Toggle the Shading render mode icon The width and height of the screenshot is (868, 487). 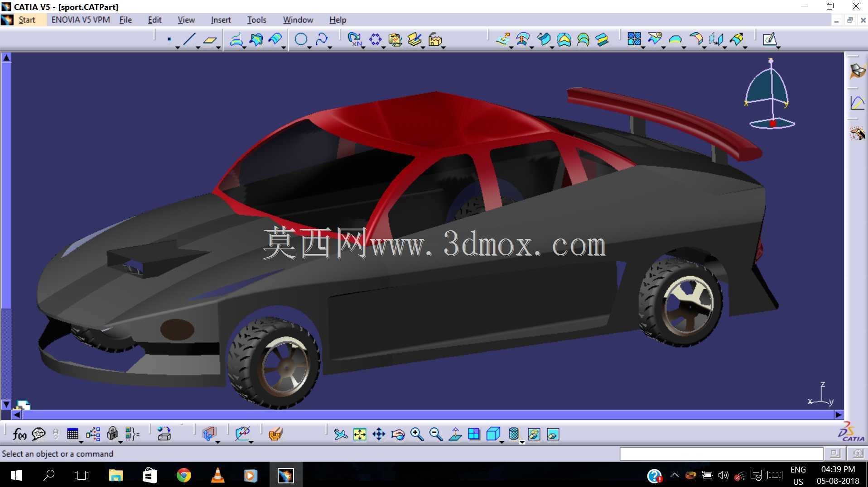pyautogui.click(x=513, y=434)
